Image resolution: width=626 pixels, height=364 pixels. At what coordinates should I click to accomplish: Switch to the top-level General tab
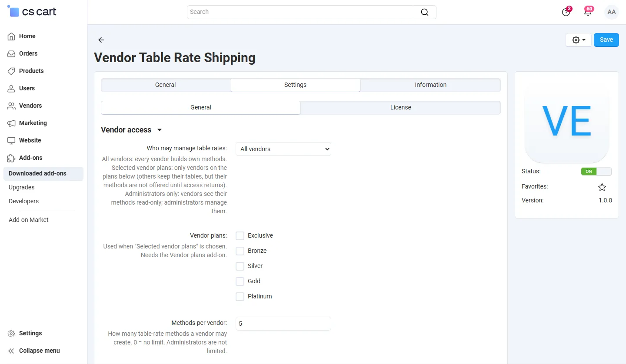(166, 85)
